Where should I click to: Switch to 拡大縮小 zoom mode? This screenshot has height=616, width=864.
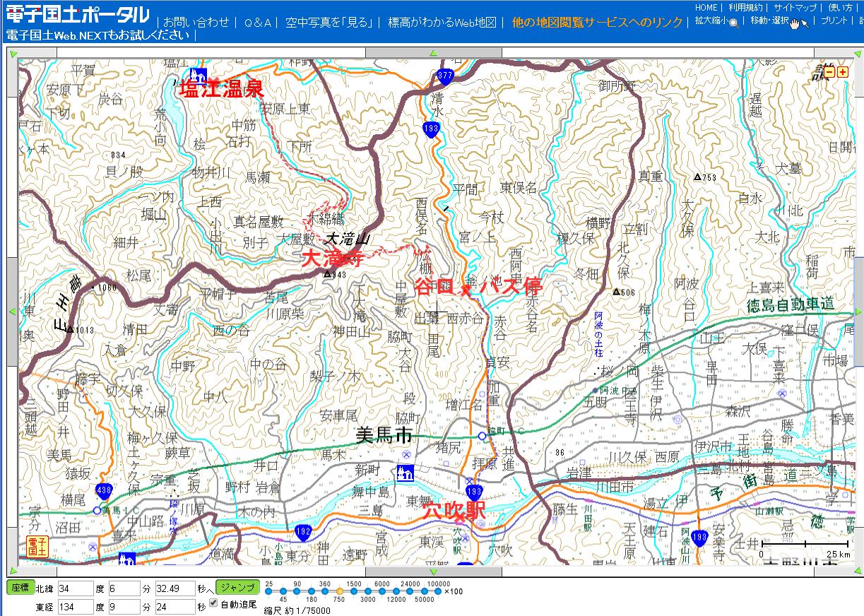pos(716,21)
